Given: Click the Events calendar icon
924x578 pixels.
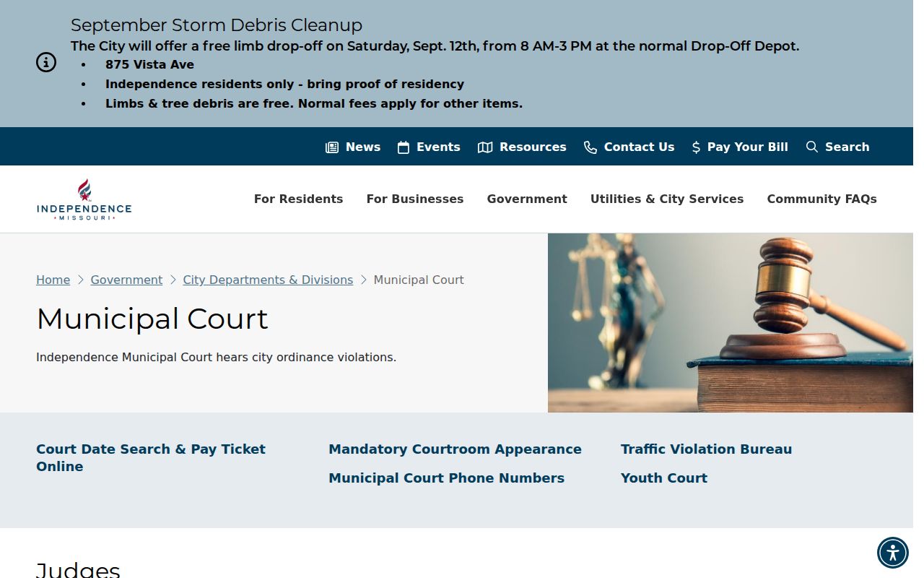Looking at the screenshot, I should [404, 147].
